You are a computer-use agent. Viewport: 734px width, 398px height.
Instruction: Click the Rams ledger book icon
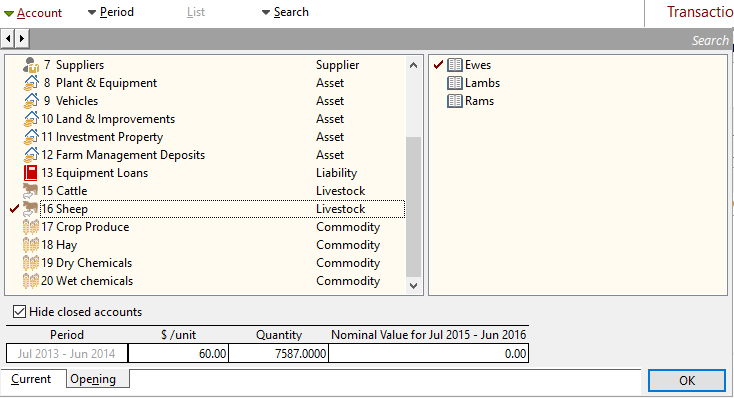point(455,101)
